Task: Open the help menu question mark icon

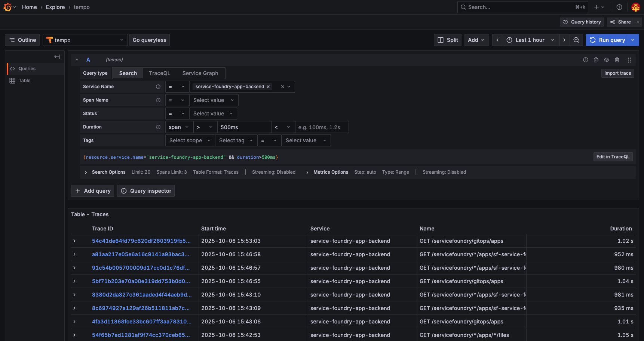Action: [619, 7]
